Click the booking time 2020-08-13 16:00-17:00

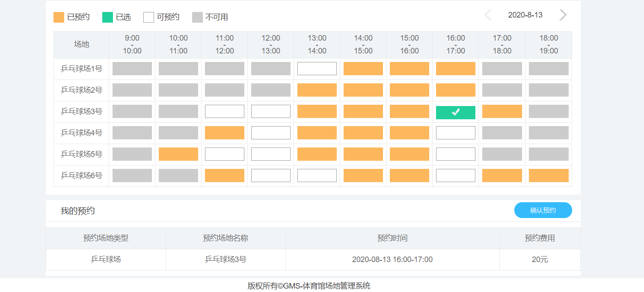(392, 260)
